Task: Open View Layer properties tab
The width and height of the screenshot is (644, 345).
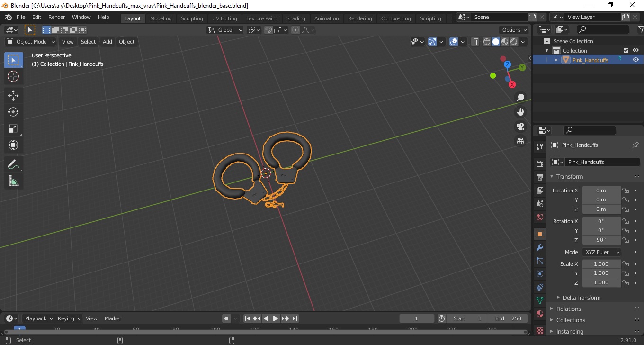Action: [x=540, y=190]
